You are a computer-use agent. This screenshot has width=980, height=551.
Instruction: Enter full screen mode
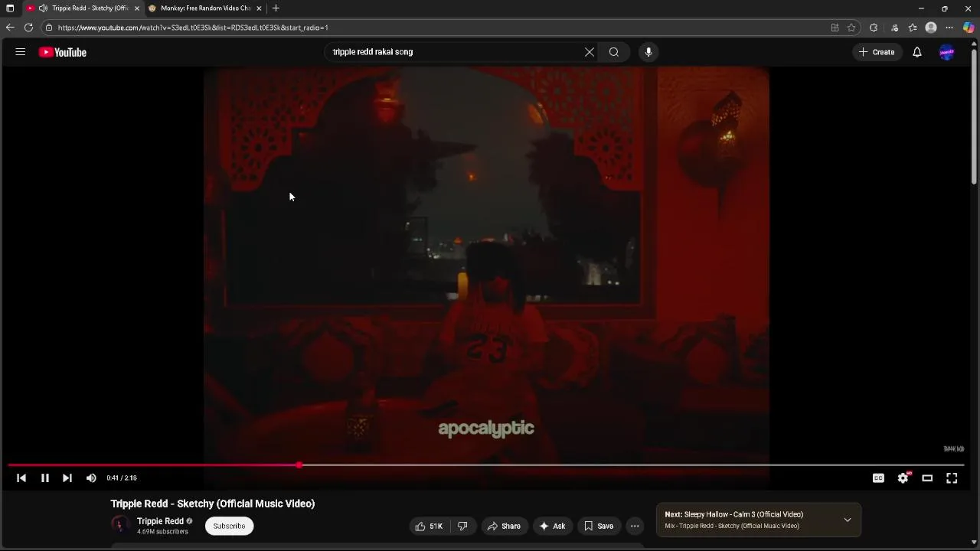[x=952, y=478]
